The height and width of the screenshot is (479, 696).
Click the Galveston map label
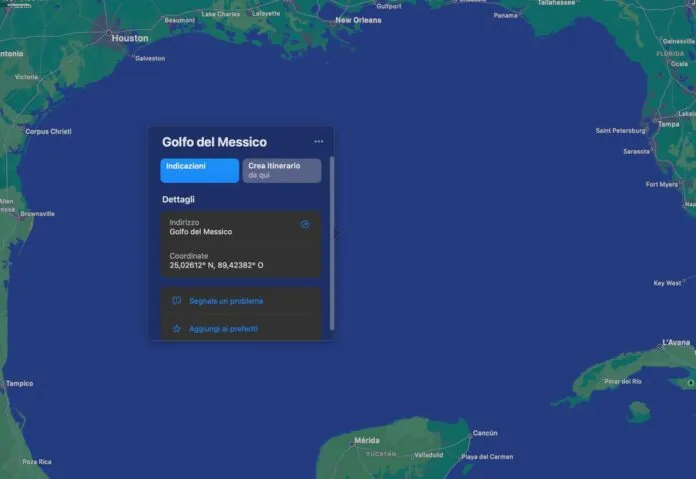(150, 58)
